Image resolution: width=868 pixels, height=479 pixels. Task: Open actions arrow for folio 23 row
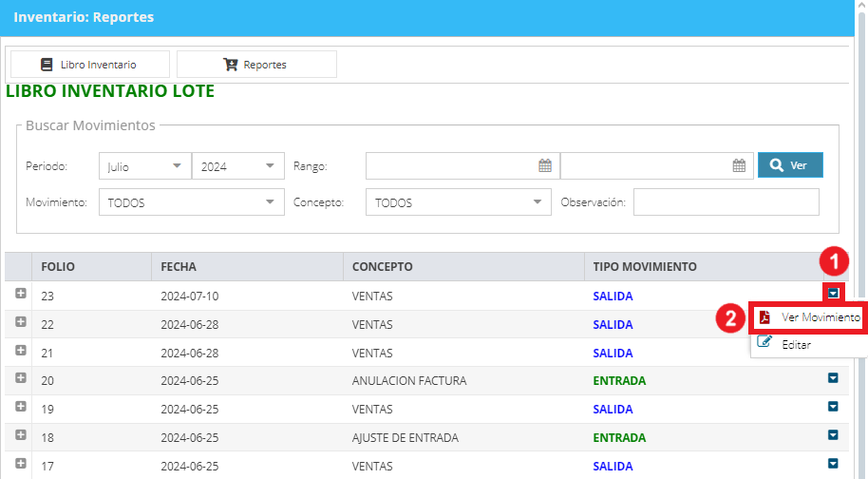(x=833, y=293)
